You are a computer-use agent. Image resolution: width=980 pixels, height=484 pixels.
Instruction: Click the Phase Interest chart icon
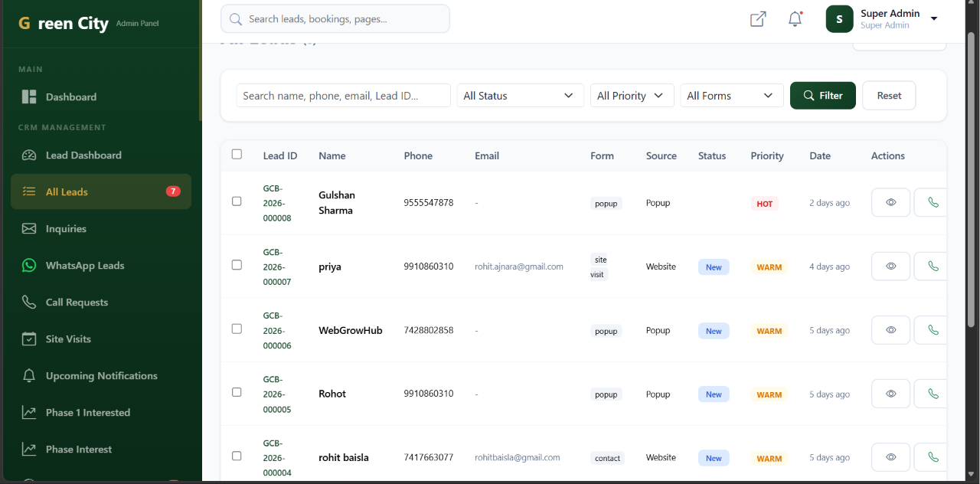[29, 449]
